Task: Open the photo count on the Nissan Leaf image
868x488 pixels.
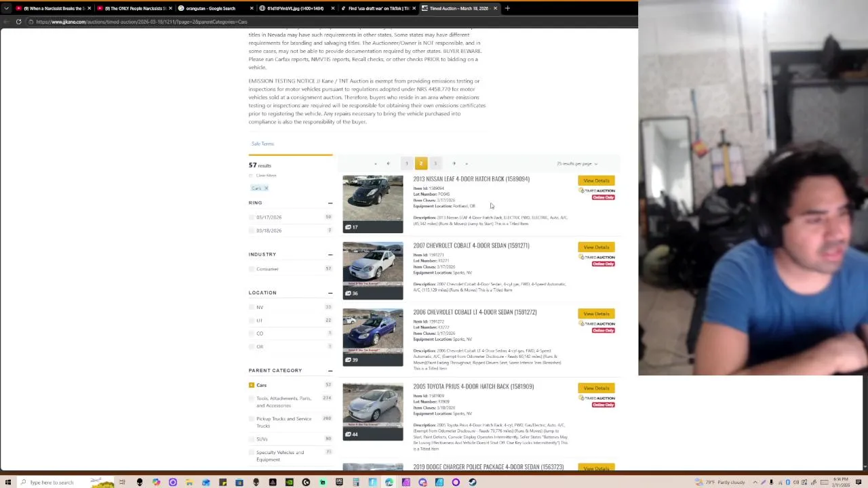Action: 351,227
